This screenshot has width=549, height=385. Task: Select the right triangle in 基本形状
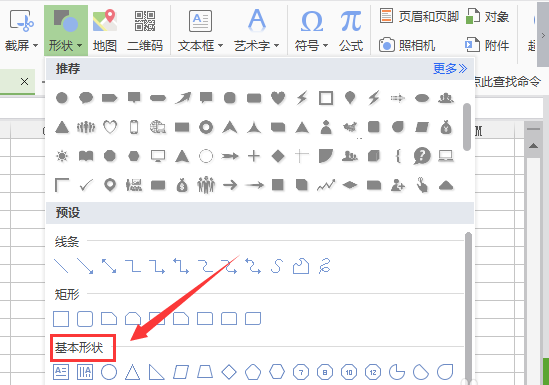(157, 372)
